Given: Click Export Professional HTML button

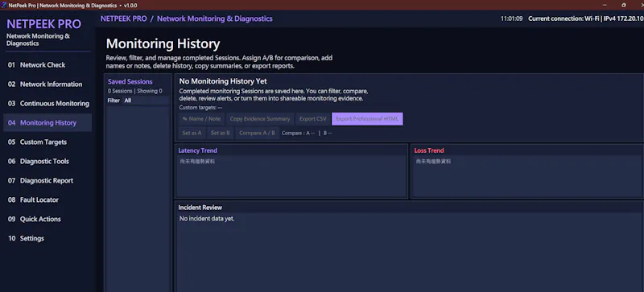Looking at the screenshot, I should [367, 119].
